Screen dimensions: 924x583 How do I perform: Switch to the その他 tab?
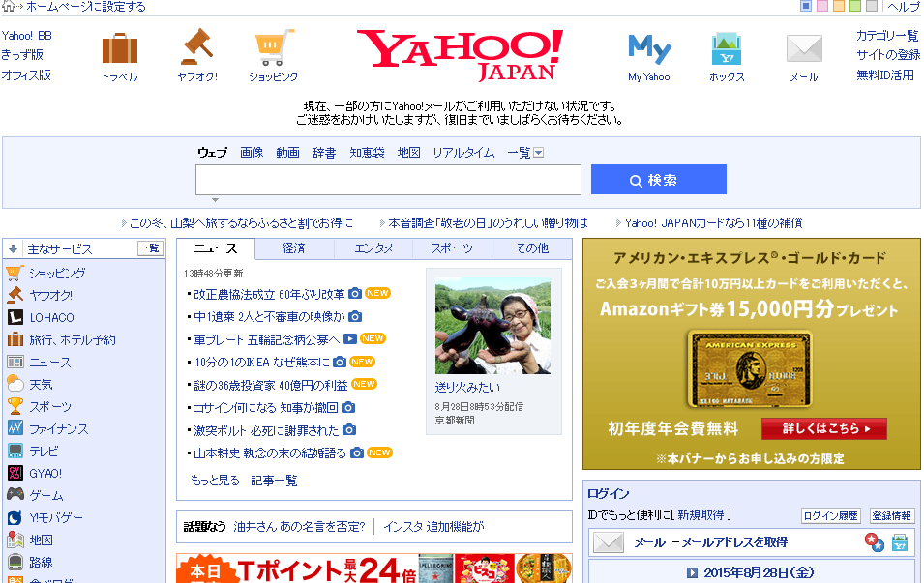point(531,248)
